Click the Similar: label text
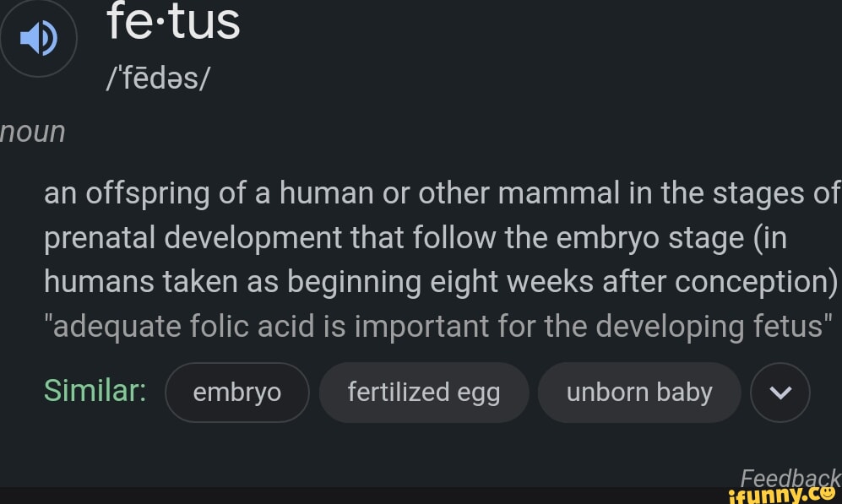842x504 pixels. (x=95, y=390)
